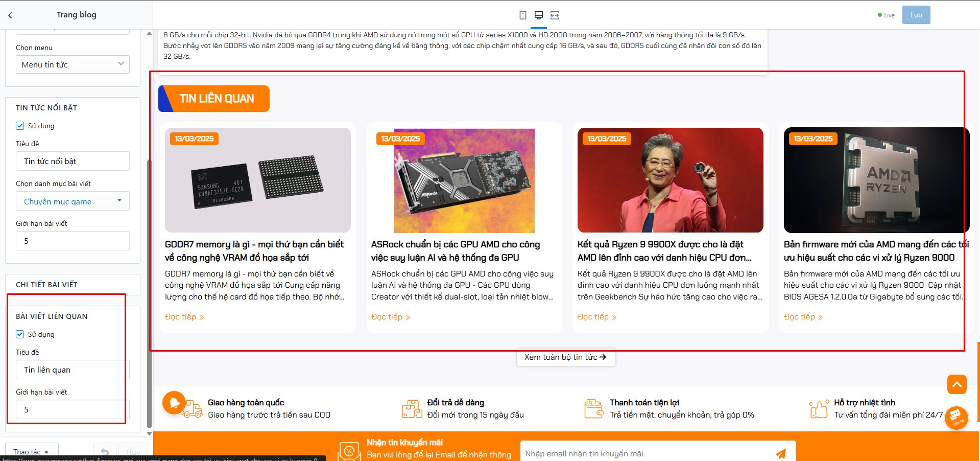Open the ASRock GPU article thumbnail
Image resolution: width=980 pixels, height=461 pixels.
(x=464, y=180)
